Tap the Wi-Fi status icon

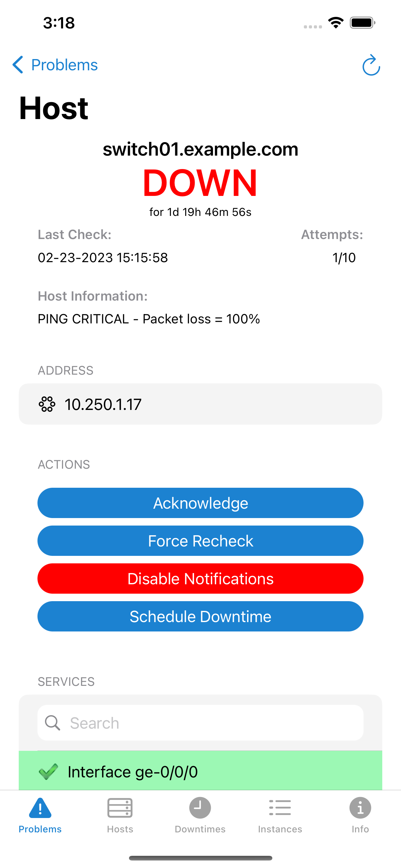click(x=335, y=23)
